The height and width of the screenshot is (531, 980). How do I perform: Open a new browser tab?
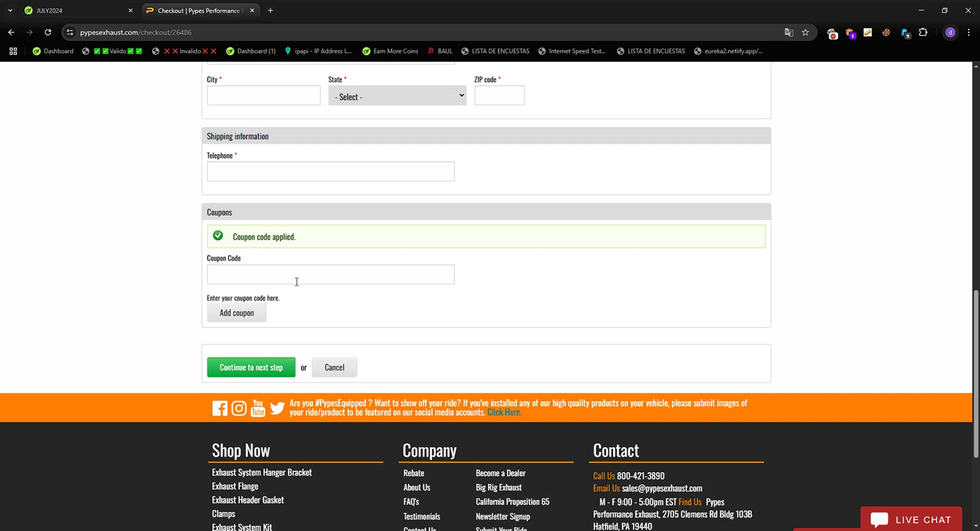coord(270,10)
